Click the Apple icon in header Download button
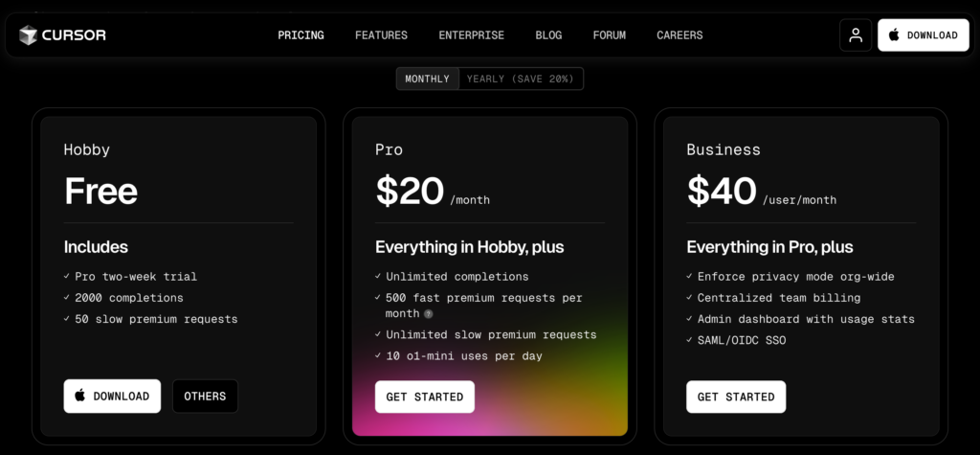 (x=894, y=35)
